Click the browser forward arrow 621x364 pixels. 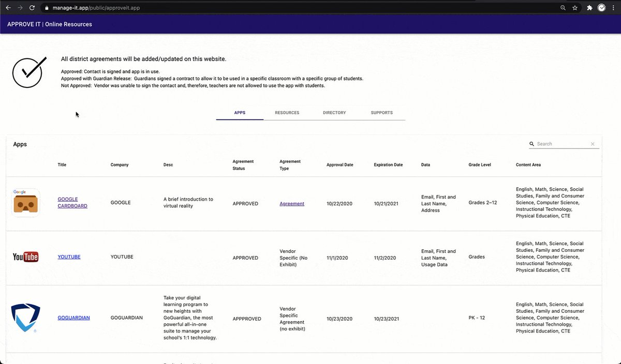(x=20, y=8)
